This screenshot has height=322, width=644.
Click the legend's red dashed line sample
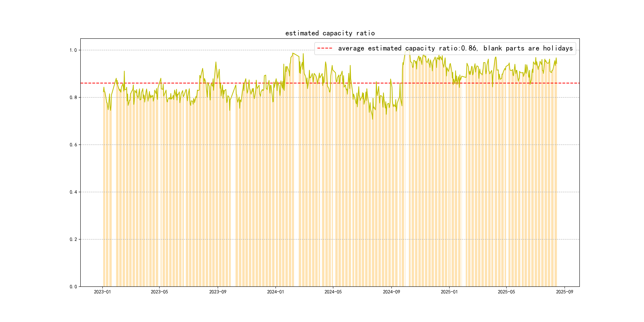click(325, 48)
